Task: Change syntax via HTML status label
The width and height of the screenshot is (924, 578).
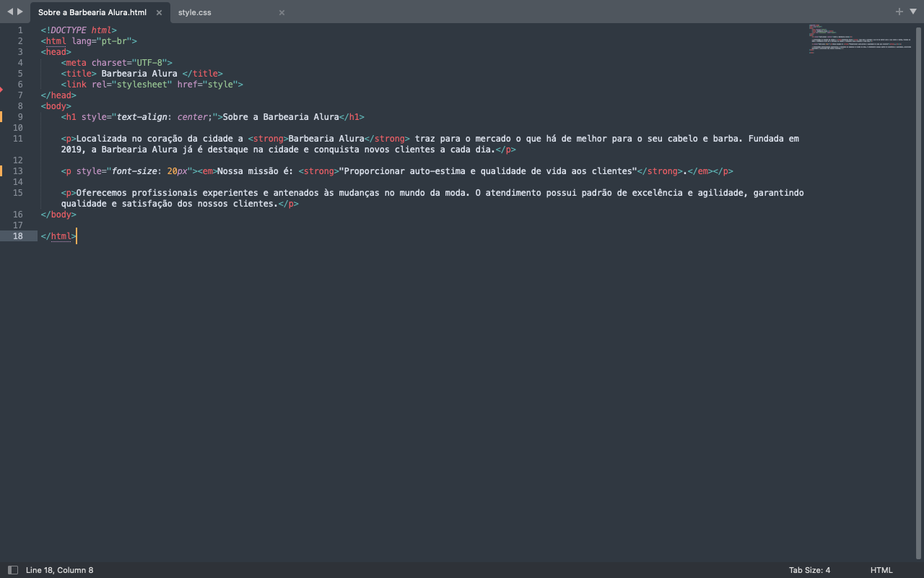Action: [881, 570]
